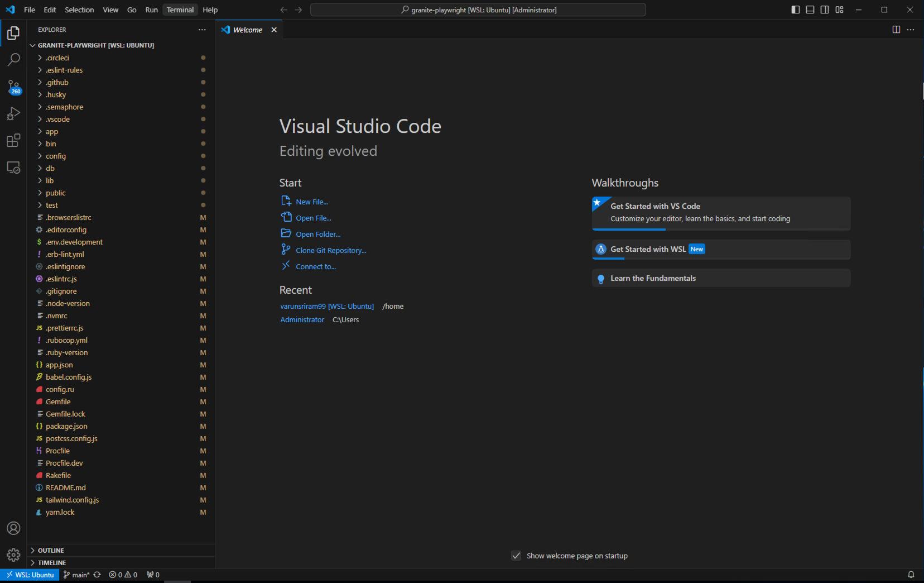Click the VS Code logo in title bar
This screenshot has width=924, height=583.
click(x=10, y=9)
